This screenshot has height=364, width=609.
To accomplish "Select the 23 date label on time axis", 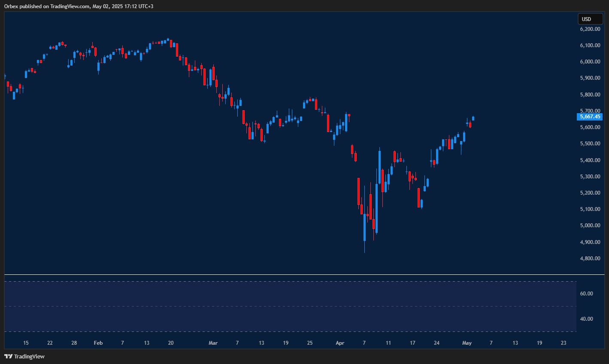I will pyautogui.click(x=564, y=343).
